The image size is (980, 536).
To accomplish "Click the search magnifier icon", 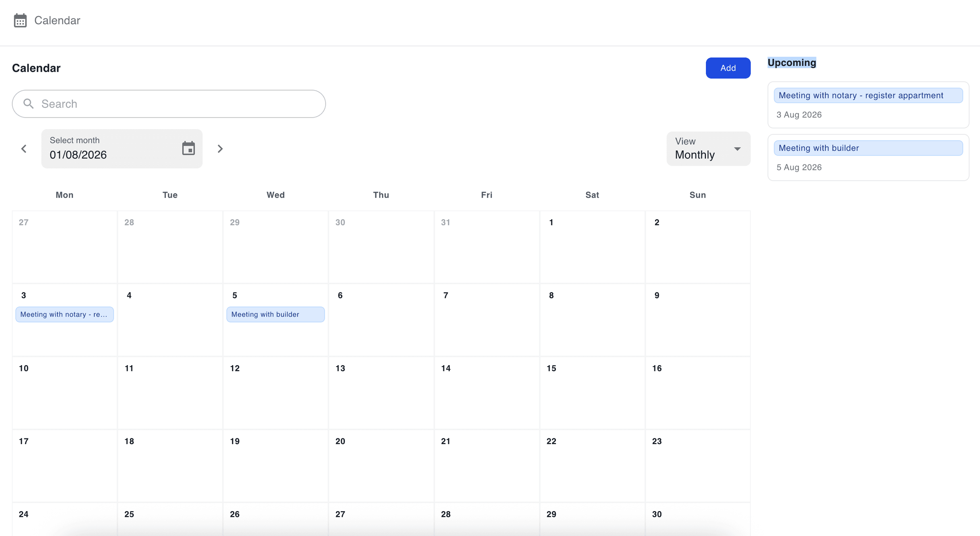I will pyautogui.click(x=28, y=104).
